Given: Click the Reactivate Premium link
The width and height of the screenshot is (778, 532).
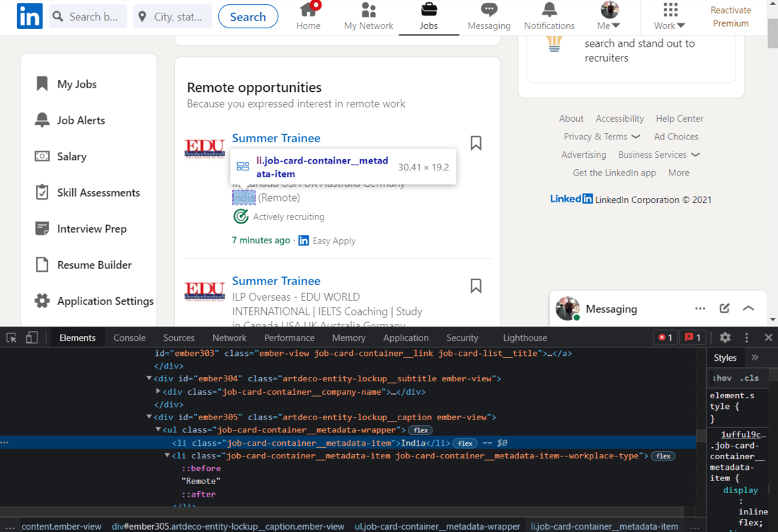Looking at the screenshot, I should (x=731, y=17).
